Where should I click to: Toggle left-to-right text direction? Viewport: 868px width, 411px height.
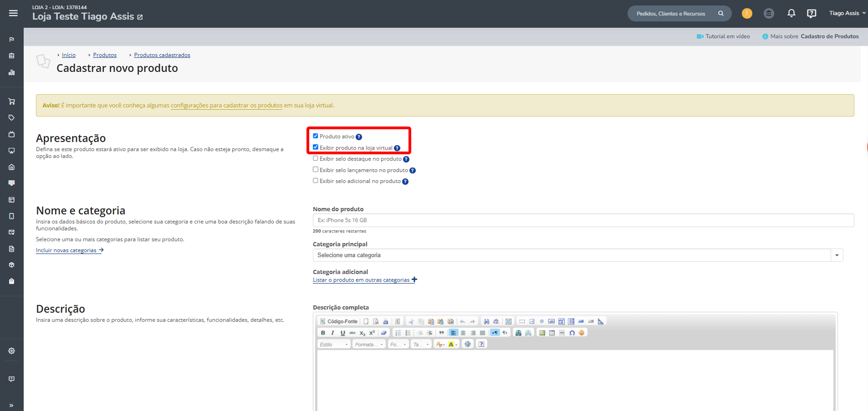(x=495, y=333)
